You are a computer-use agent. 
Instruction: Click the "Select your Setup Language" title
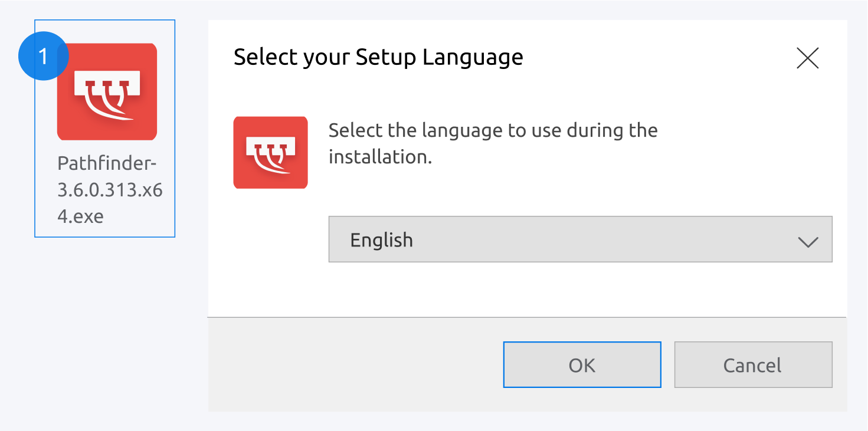[x=378, y=57]
